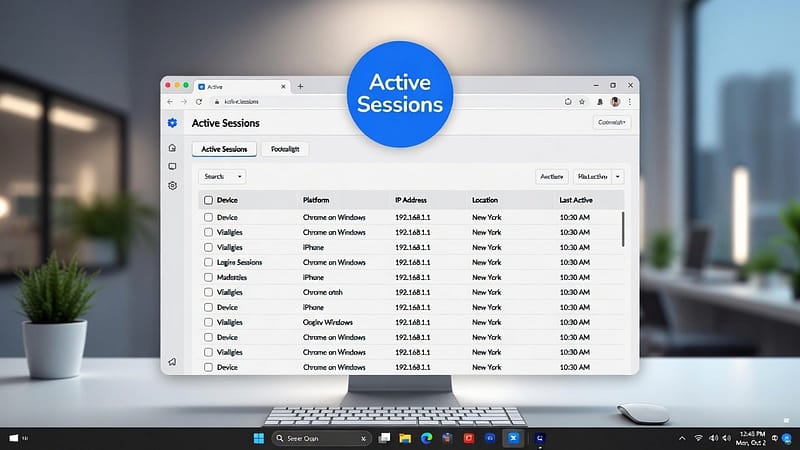Clear taskbar search with the X
The height and width of the screenshot is (450, 800).
363,438
